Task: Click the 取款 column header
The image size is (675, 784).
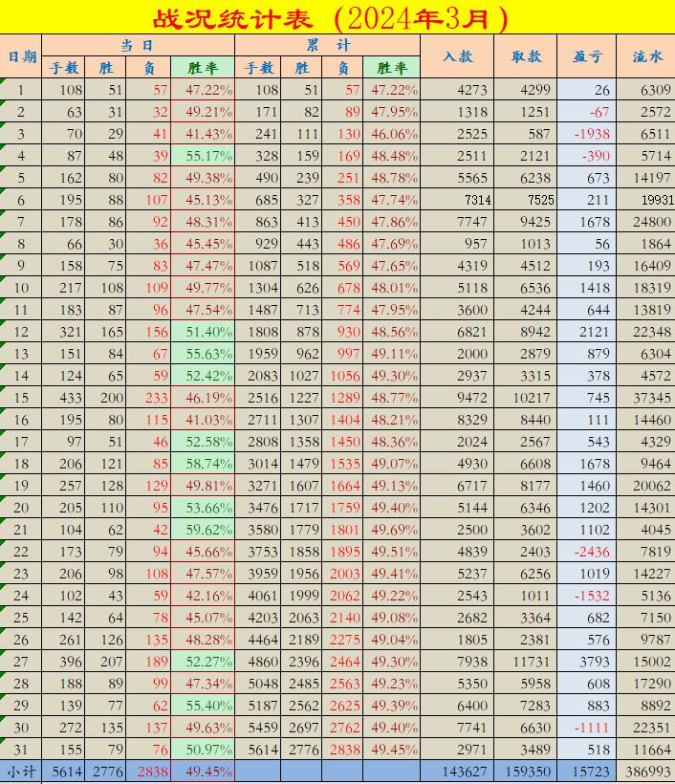Action: 525,56
